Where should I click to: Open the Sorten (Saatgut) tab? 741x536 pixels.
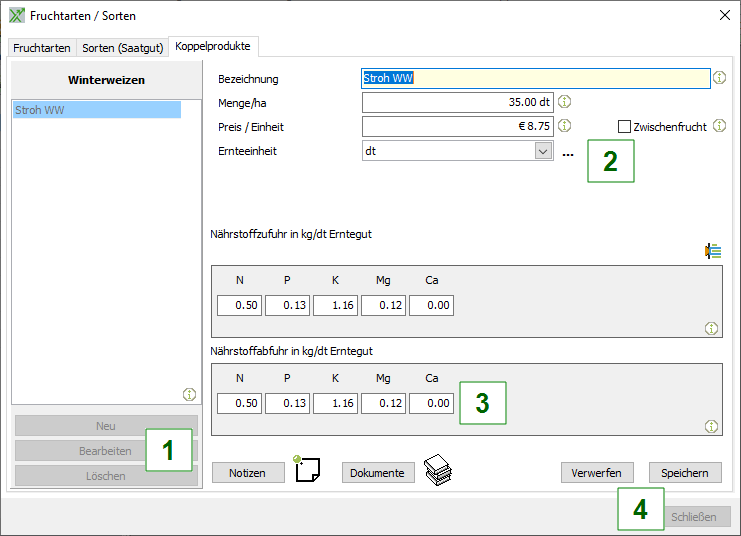123,47
